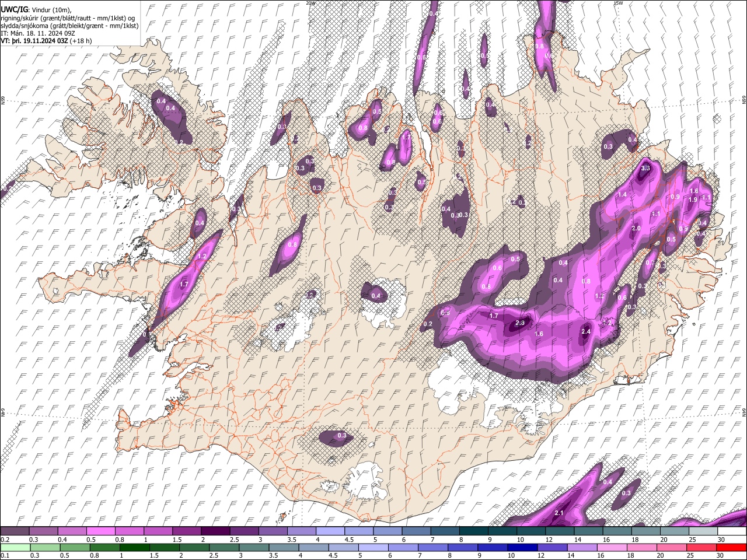
Task: Pick the dark navy 10–12 swatch in the bottom legend
Action: tap(522, 548)
